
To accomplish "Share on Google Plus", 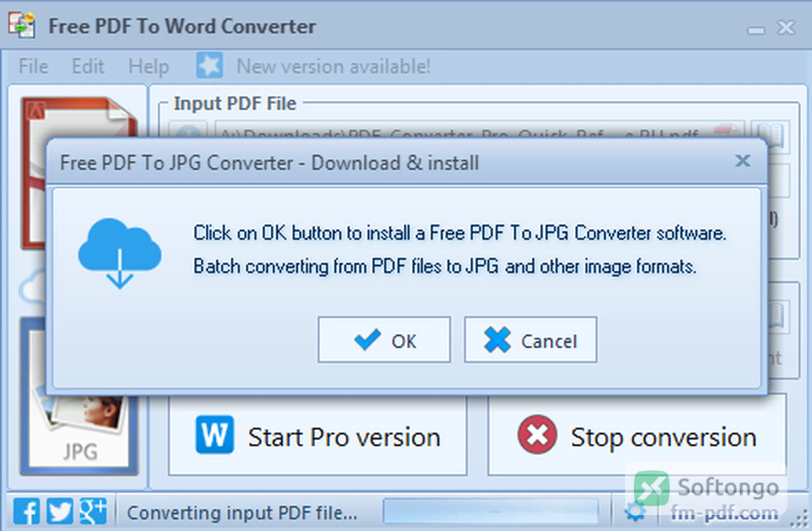I will click(x=93, y=511).
